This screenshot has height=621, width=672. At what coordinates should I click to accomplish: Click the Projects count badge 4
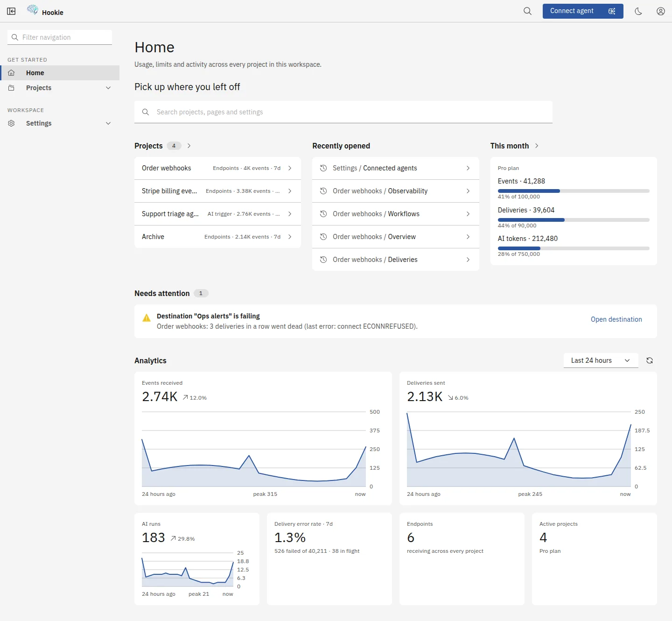(174, 146)
